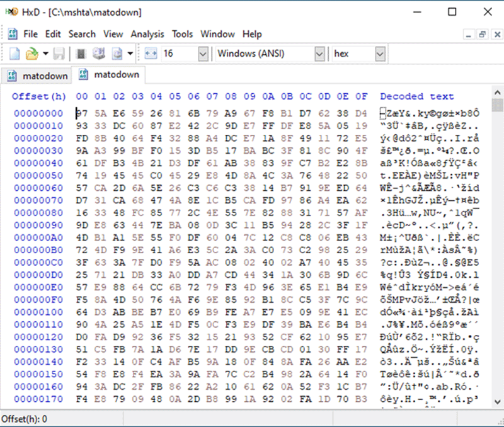
Task: Click the Decoded text column header
Action: click(417, 96)
